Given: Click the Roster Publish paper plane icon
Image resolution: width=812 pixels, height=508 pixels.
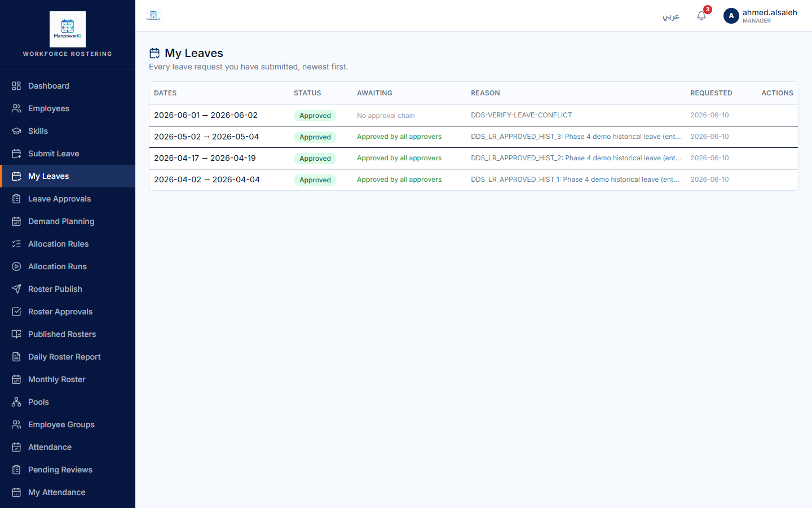Looking at the screenshot, I should coord(16,289).
